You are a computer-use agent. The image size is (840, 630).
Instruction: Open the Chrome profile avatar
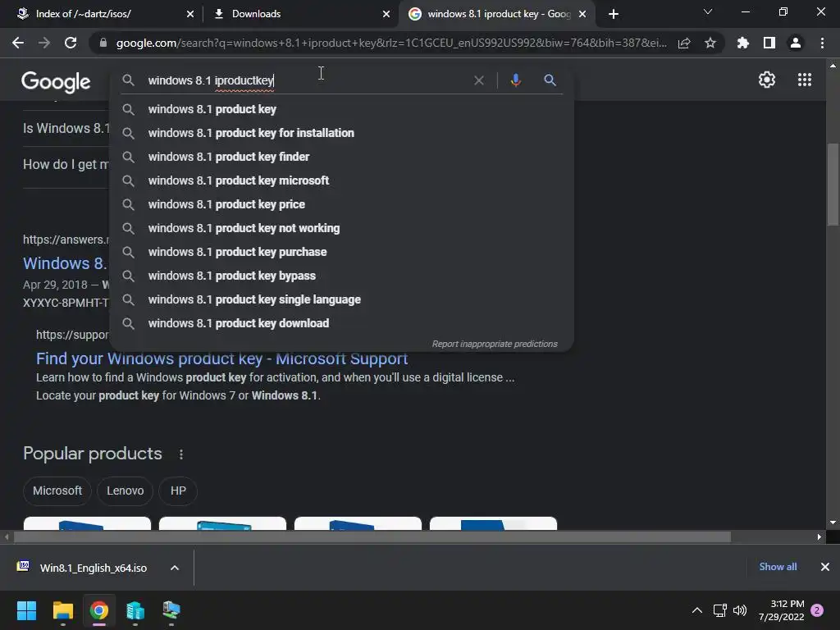[796, 43]
